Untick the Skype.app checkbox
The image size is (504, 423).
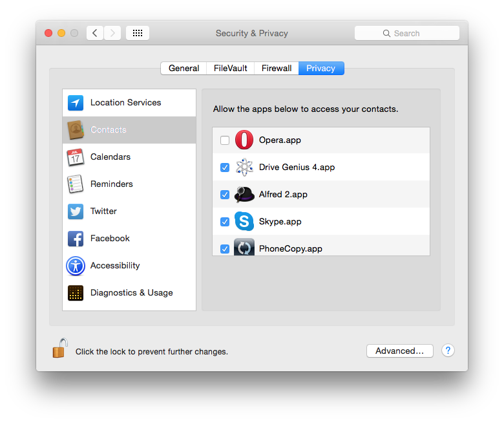(225, 222)
